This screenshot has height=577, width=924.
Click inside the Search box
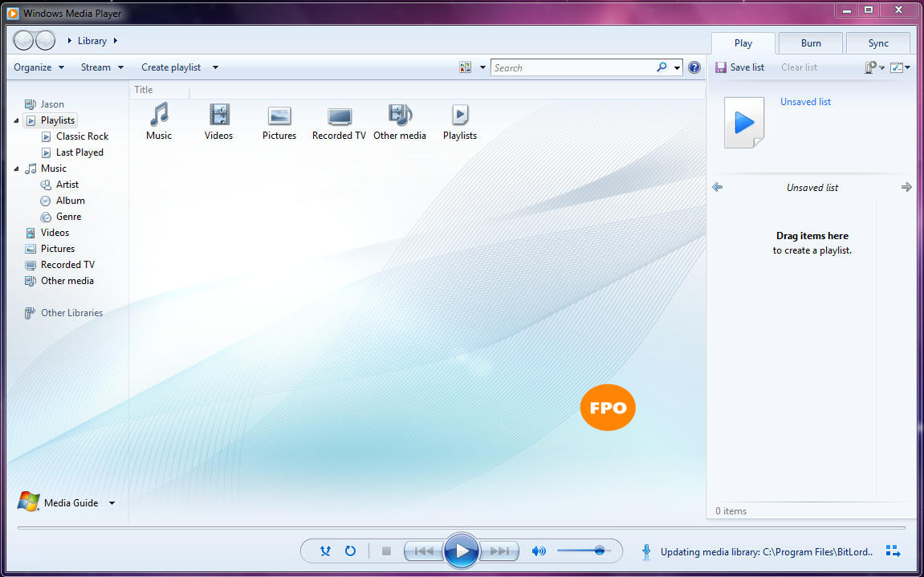coord(573,67)
